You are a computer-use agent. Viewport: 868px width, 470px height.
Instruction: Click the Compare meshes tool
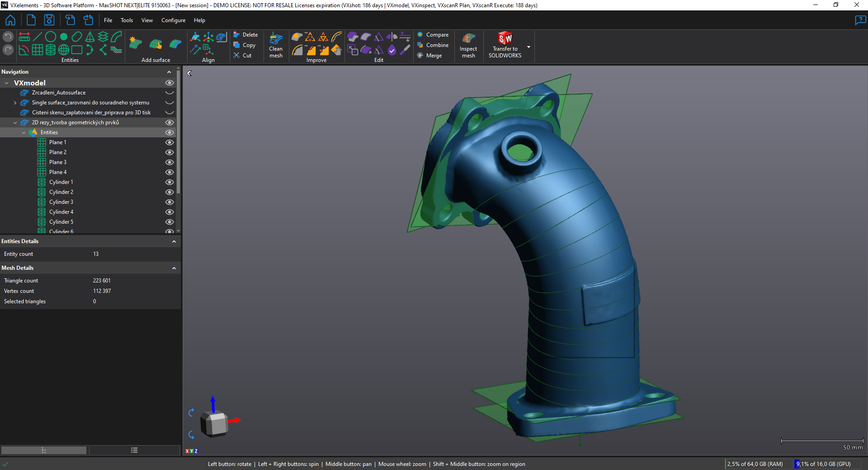433,35
